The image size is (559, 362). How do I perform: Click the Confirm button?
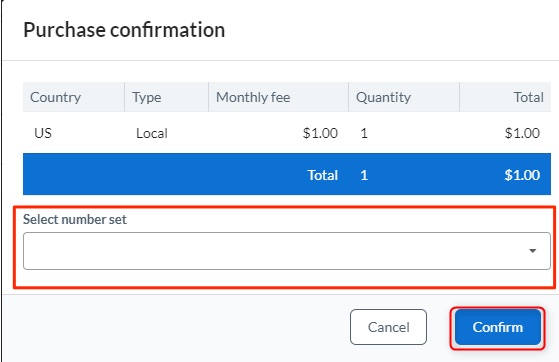tap(498, 327)
